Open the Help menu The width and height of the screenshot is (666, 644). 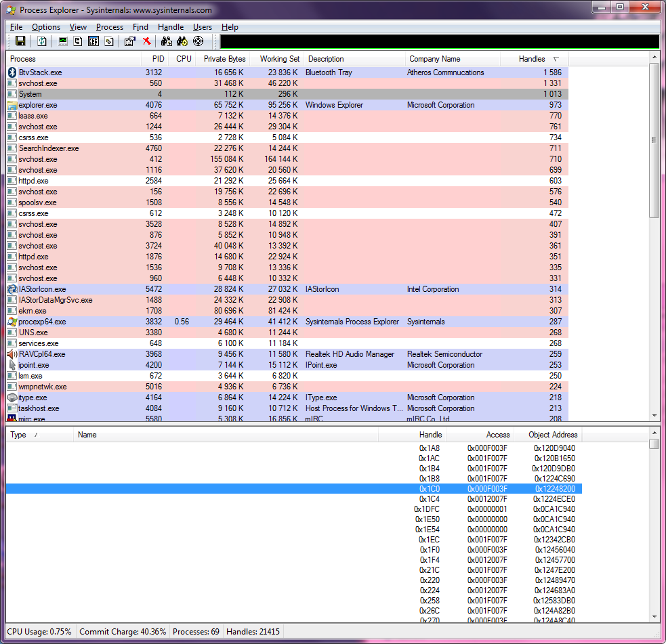point(230,27)
